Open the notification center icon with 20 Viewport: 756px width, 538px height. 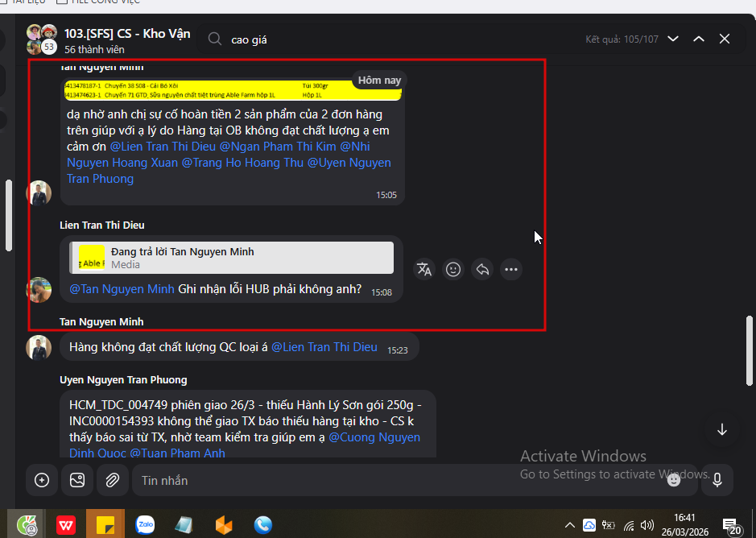tap(732, 525)
